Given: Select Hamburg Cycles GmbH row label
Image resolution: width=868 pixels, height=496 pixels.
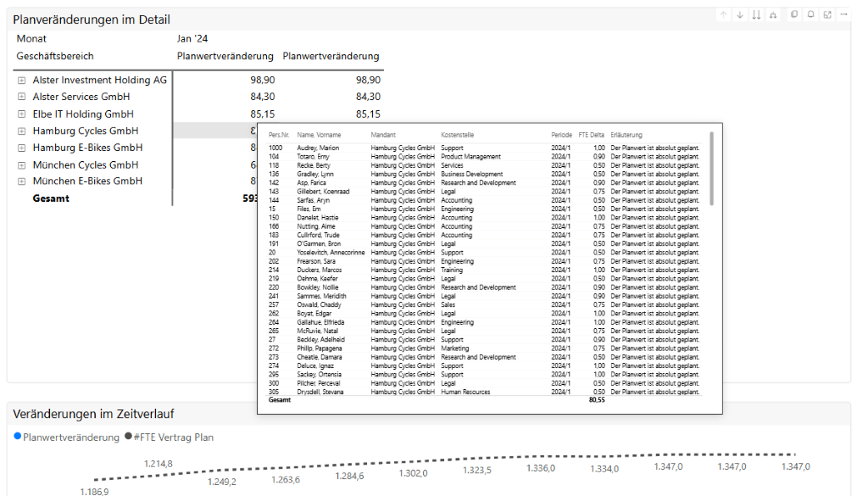Looking at the screenshot, I should click(86, 131).
